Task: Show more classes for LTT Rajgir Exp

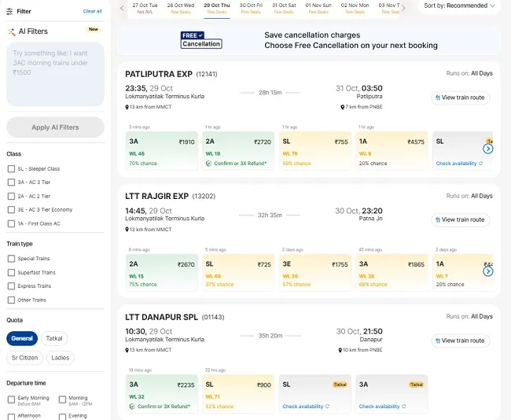Action: pyautogui.click(x=488, y=271)
